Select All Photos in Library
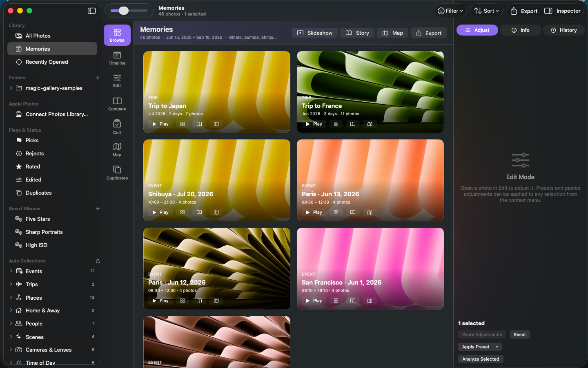 coord(52,36)
